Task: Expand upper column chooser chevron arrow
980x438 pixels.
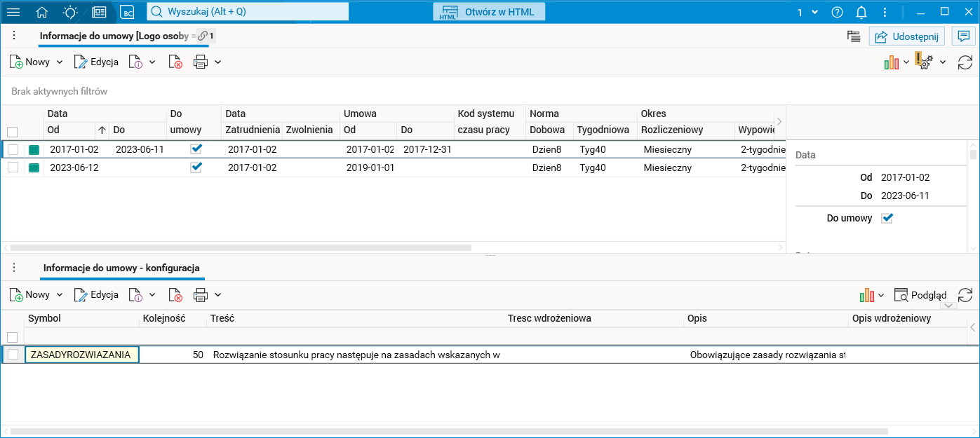Action: click(779, 122)
